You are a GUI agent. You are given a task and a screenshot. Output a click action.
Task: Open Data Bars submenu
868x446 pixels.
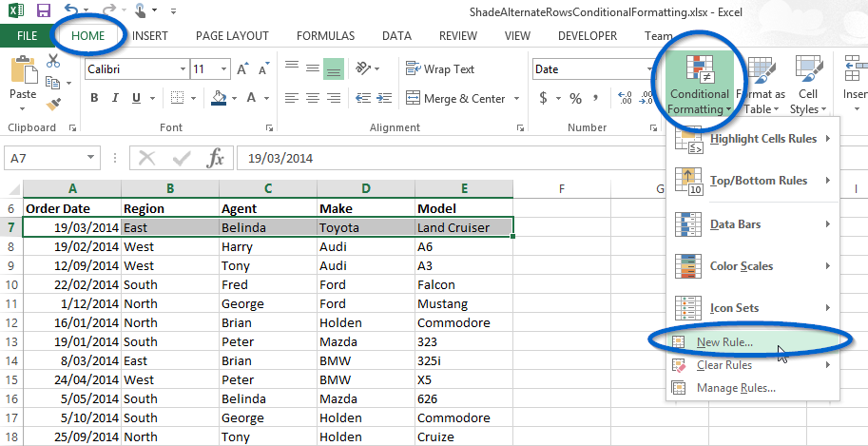pos(753,224)
